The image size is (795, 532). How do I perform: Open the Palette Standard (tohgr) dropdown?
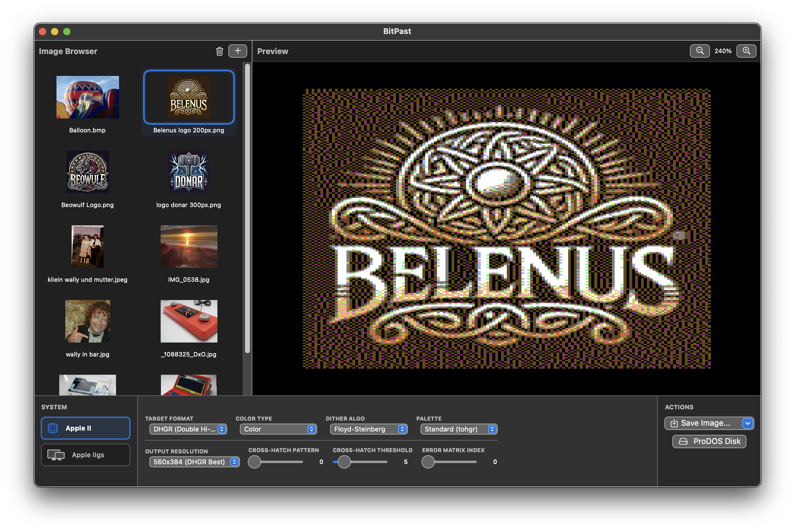[459, 429]
